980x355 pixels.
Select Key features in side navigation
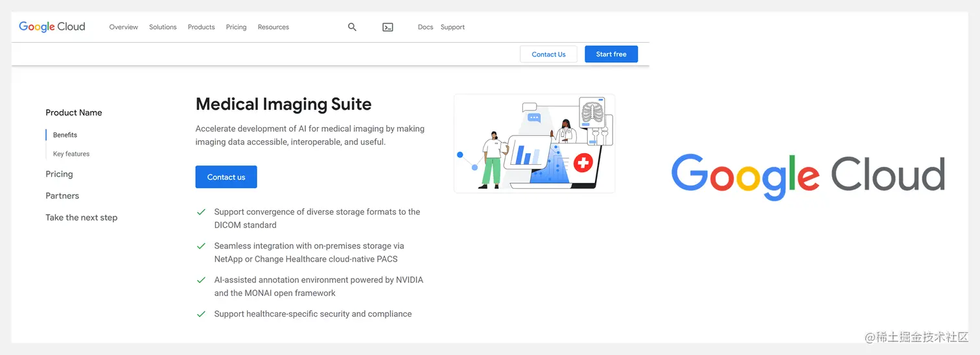(x=71, y=154)
